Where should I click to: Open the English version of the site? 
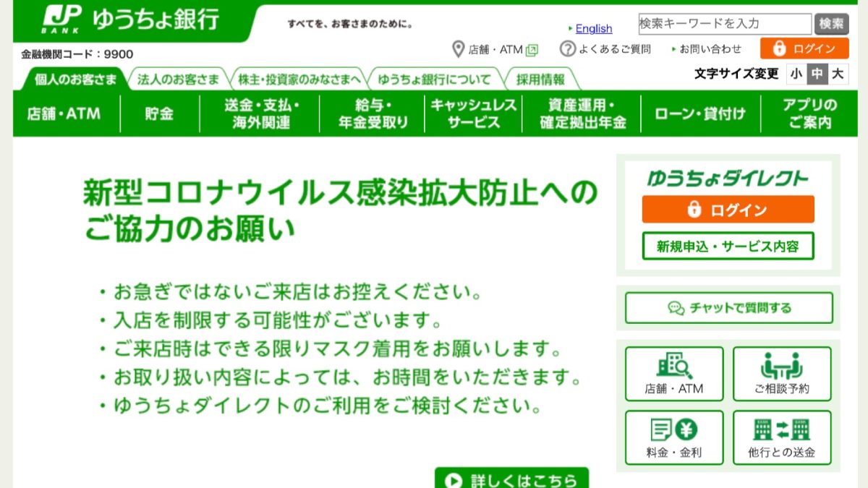click(x=593, y=29)
